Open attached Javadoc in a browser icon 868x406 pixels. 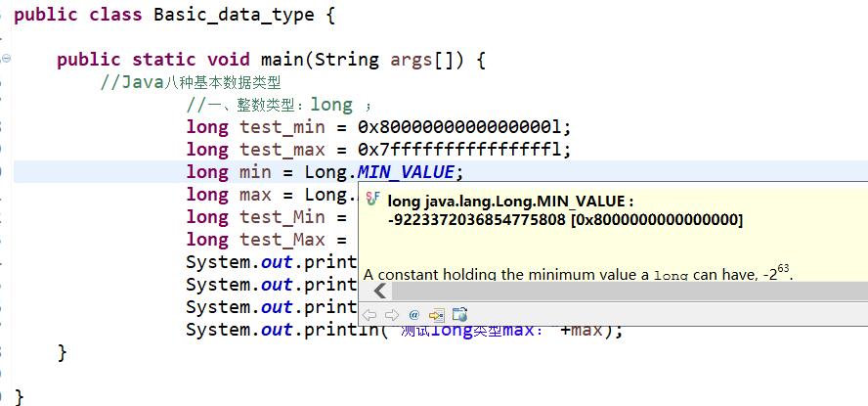(460, 315)
